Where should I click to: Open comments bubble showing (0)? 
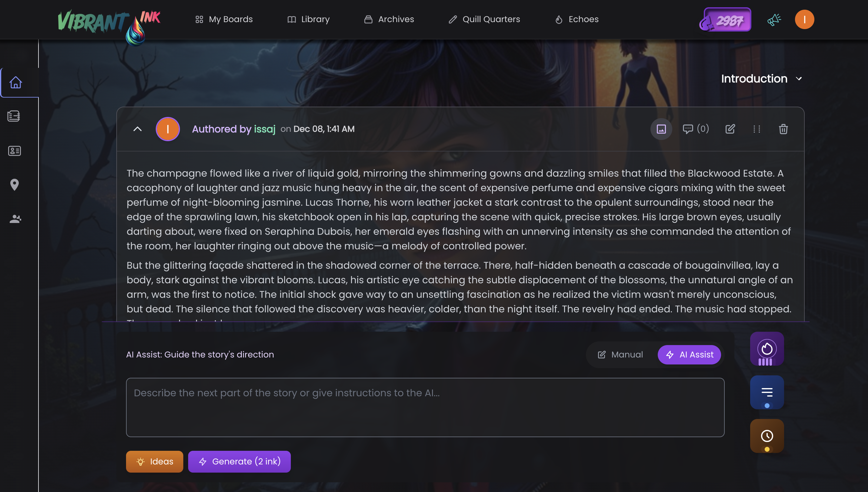click(x=695, y=129)
